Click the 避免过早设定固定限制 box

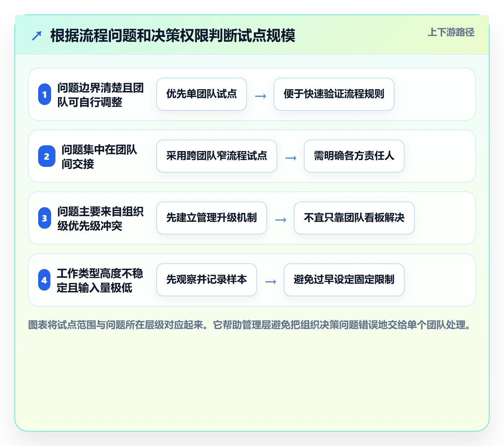[344, 280]
